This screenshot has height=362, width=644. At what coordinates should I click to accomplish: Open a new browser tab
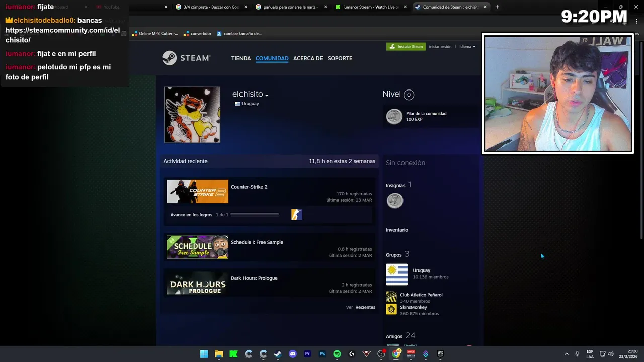pos(497,7)
